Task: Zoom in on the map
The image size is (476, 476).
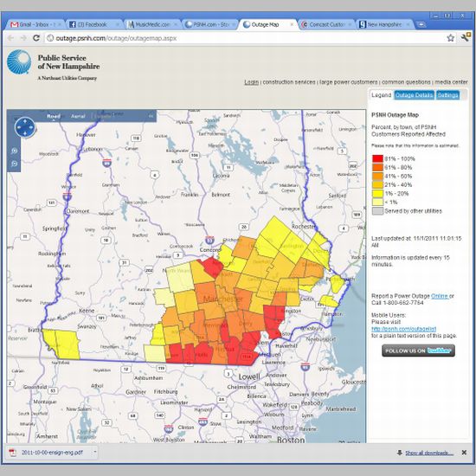Action: 14,151
